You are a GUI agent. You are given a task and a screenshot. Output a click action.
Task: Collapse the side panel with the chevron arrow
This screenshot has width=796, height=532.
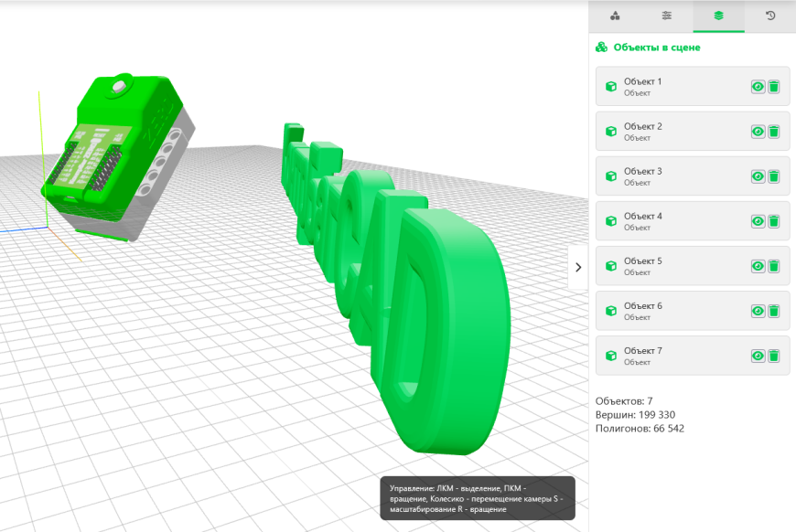(x=579, y=267)
